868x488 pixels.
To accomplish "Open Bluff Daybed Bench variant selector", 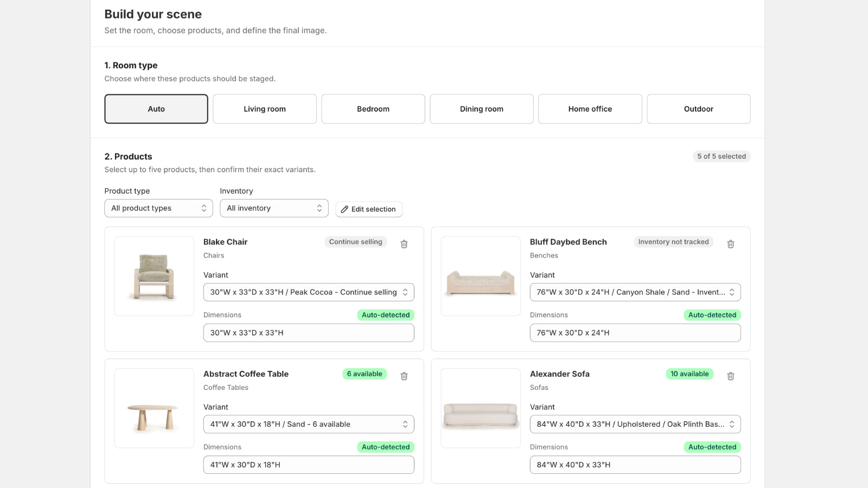I will [635, 292].
